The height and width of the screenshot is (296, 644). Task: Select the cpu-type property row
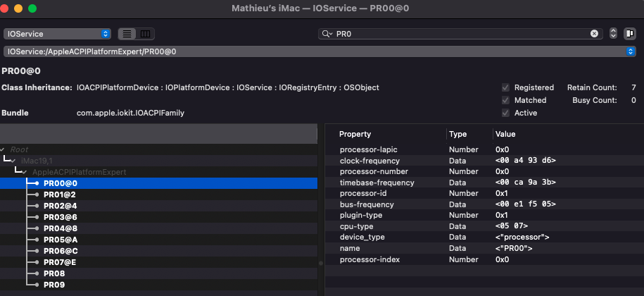click(485, 226)
